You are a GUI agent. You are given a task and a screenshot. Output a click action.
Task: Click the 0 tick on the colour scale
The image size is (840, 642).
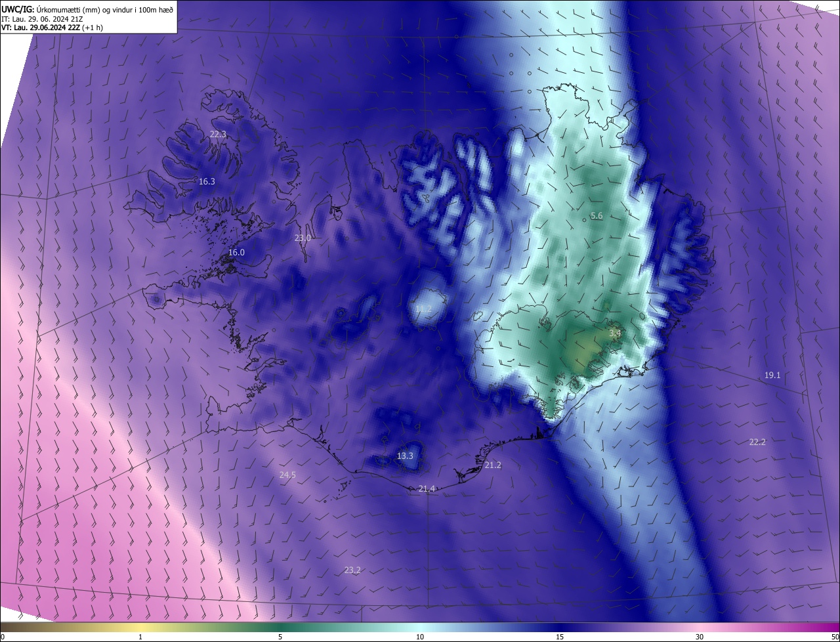3,637
